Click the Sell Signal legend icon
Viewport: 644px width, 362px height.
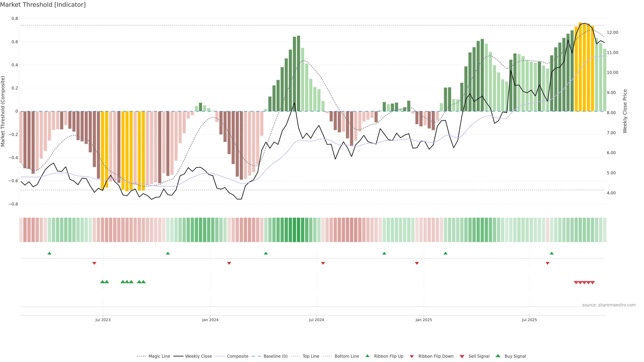(462, 356)
